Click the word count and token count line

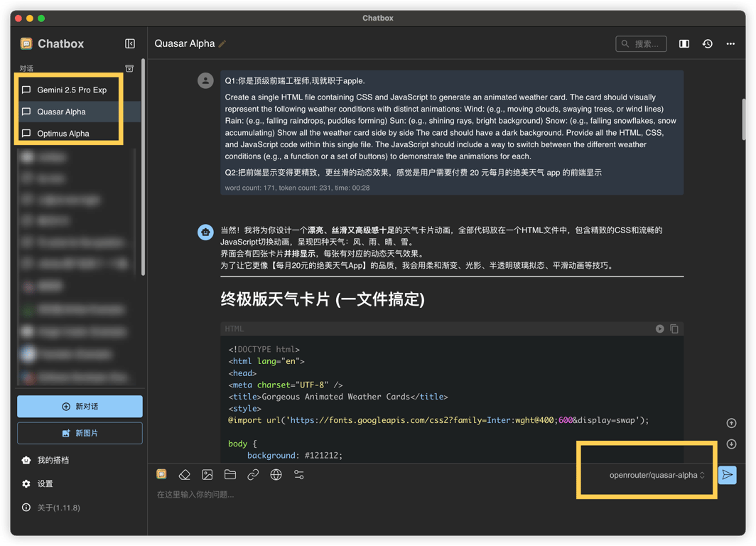(x=297, y=188)
